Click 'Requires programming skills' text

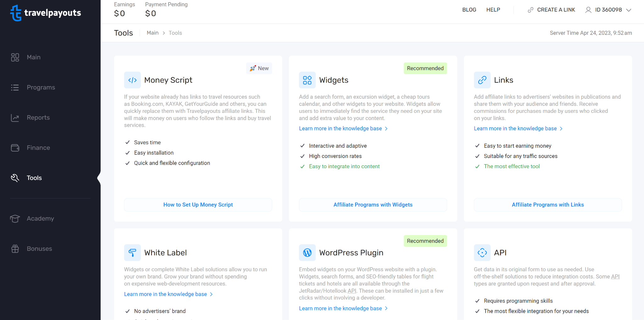pyautogui.click(x=518, y=301)
